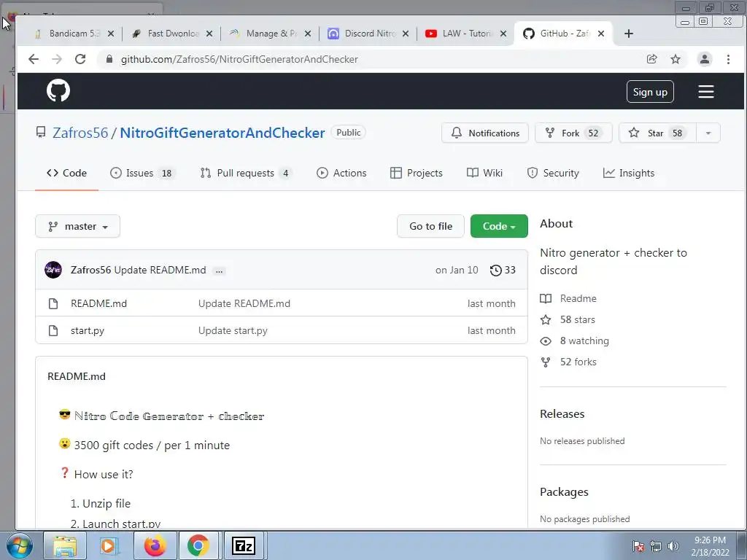Star the repository
The width and height of the screenshot is (747, 560).
pos(657,133)
